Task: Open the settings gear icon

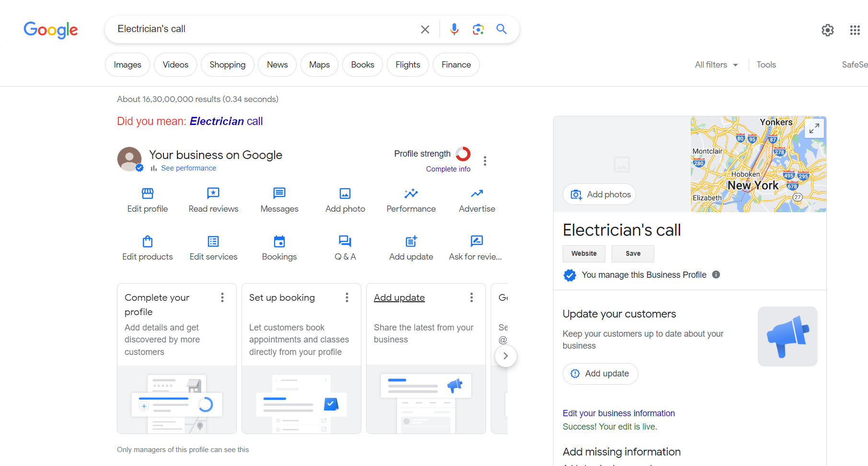Action: click(x=828, y=30)
